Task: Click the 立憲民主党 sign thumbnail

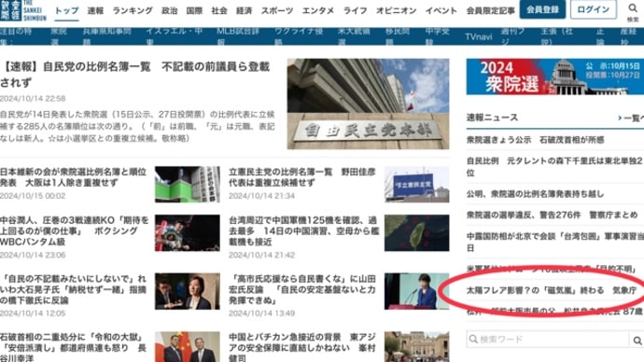Action: pos(416,185)
